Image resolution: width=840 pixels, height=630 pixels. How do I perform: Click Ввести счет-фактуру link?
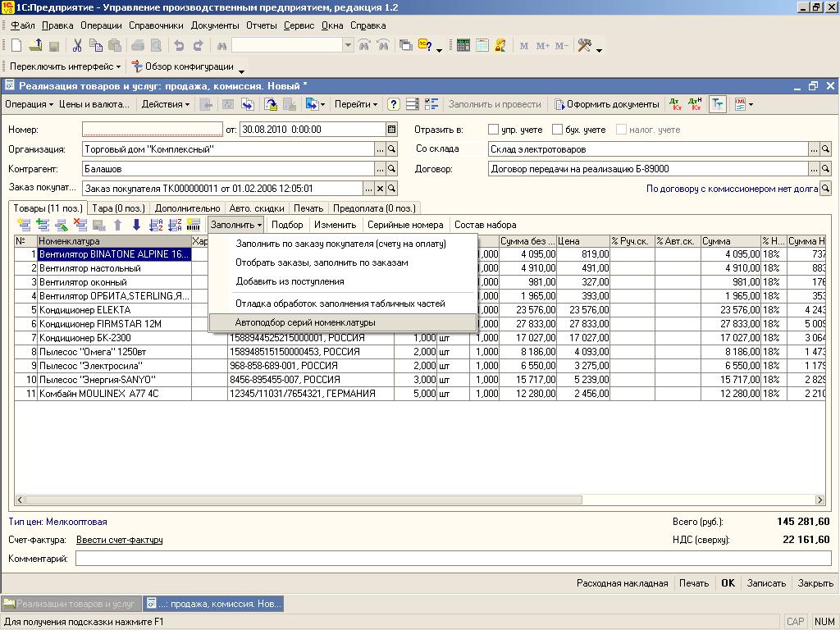[x=119, y=540]
